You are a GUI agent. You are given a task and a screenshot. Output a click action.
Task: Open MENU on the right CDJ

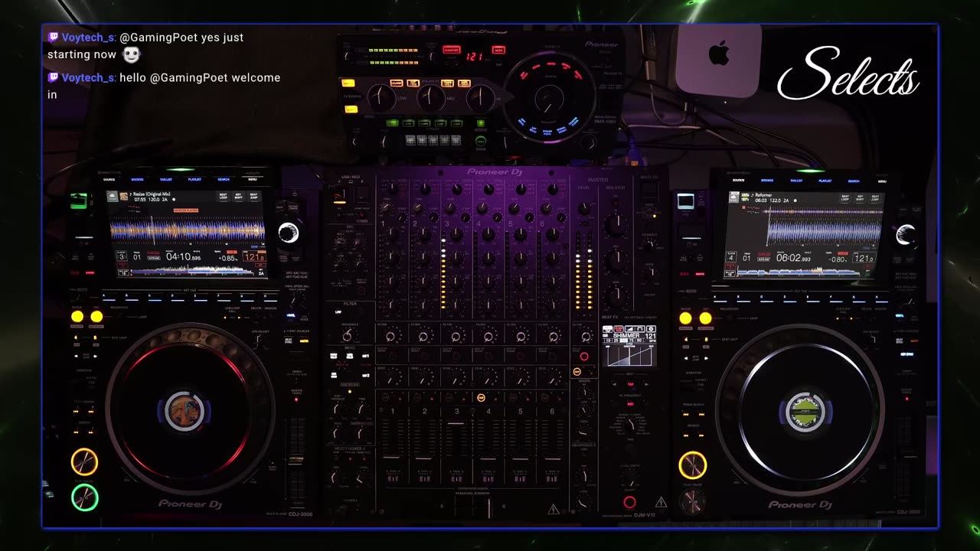coord(882,181)
